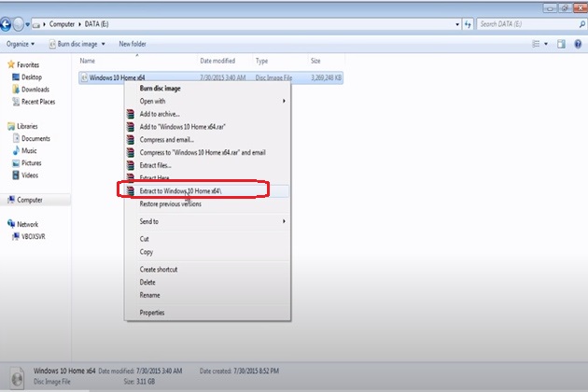Choose Copy from the context menu
Viewport: 588px width, 392px height.
[x=207, y=252]
